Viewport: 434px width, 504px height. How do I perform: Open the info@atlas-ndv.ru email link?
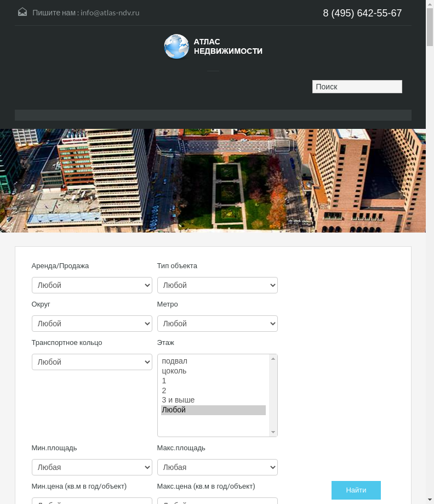[110, 13]
